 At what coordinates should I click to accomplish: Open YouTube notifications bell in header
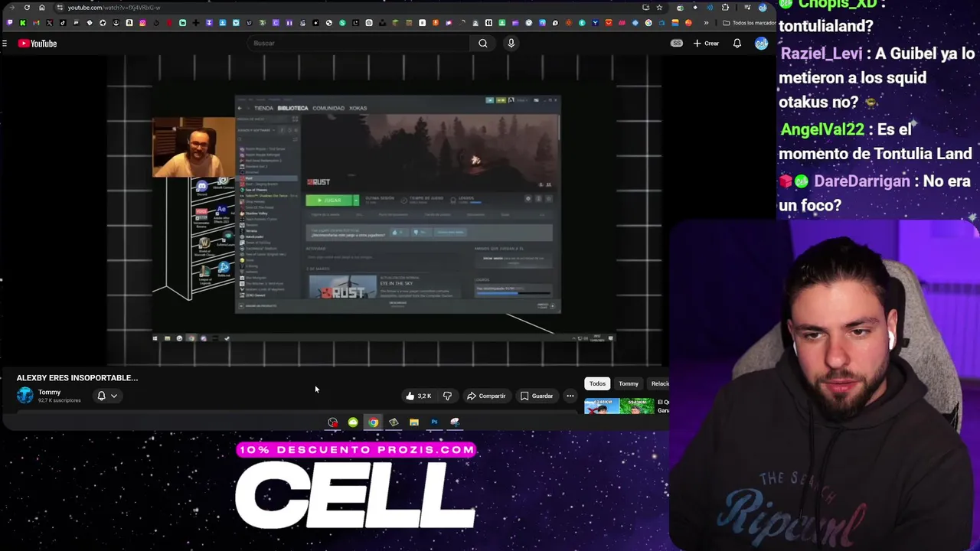[x=737, y=44]
